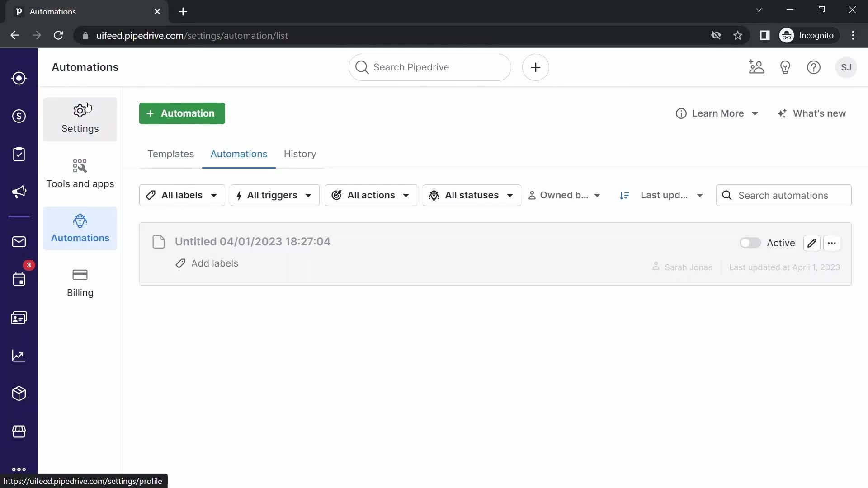The height and width of the screenshot is (488, 868).
Task: Open the More options dots in sidebar
Action: (x=19, y=469)
